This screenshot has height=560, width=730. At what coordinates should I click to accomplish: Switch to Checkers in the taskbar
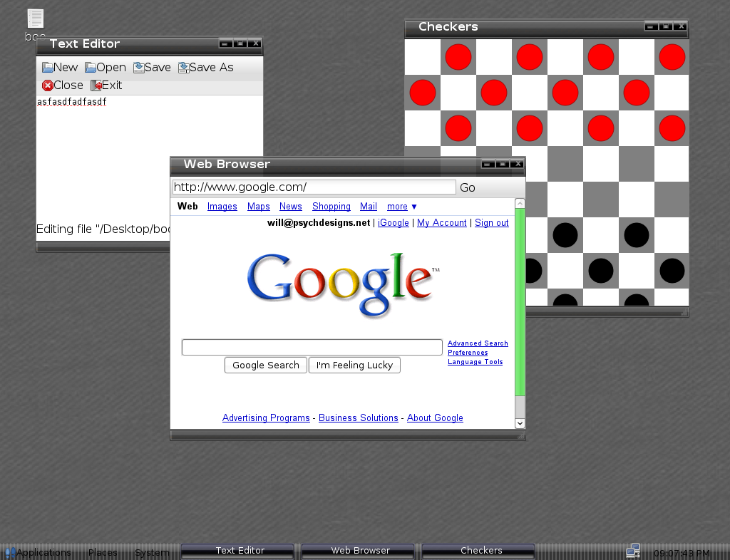click(478, 551)
